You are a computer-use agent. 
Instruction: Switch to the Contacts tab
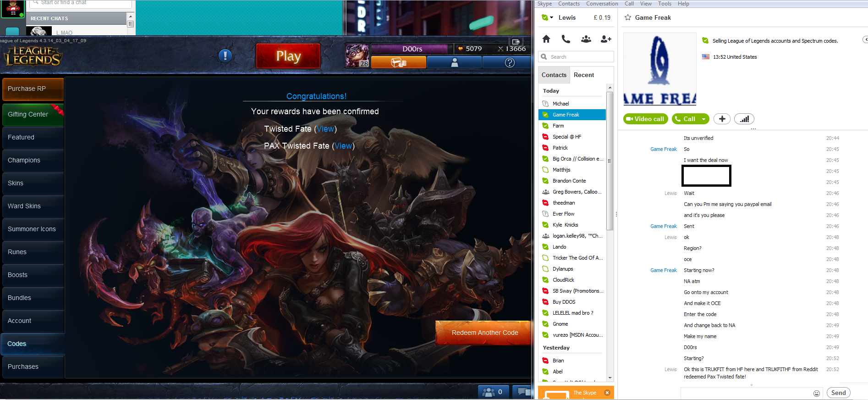click(x=554, y=75)
